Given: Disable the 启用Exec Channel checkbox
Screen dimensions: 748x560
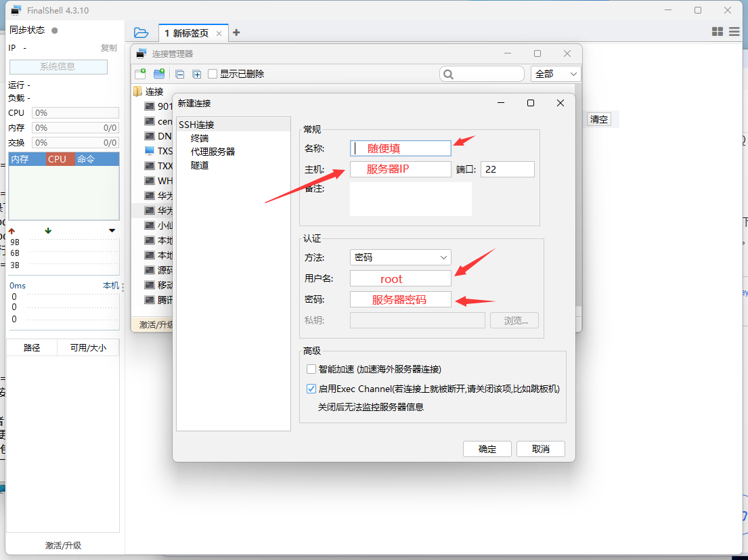Looking at the screenshot, I should click(x=311, y=389).
